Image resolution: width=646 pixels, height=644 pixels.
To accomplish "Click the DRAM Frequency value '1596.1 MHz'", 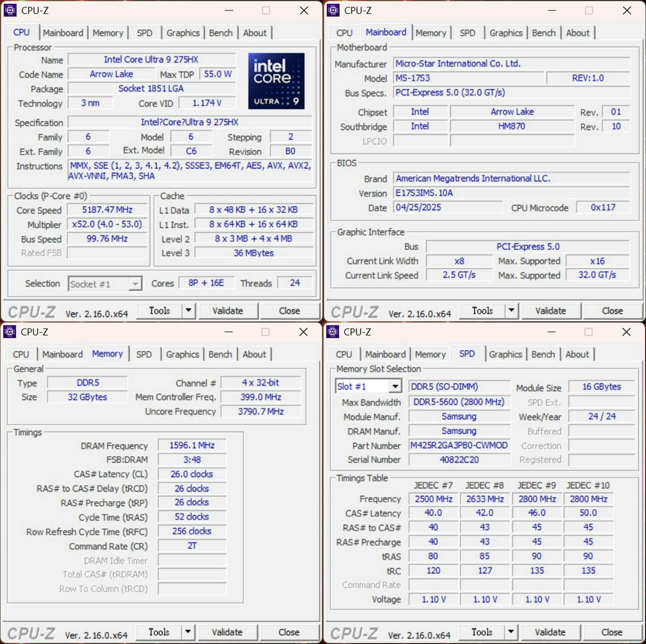I will [x=192, y=445].
